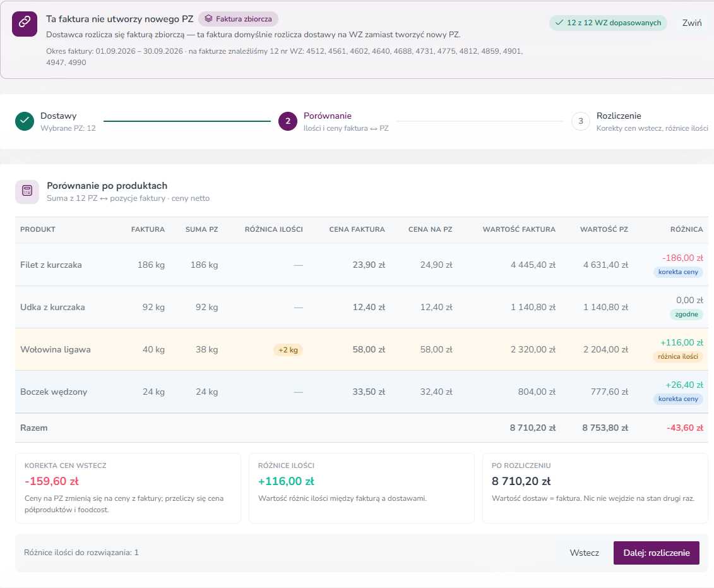Click the różnica ilości tag for Wołowina ligawa
Image resolution: width=714 pixels, height=588 pixels.
click(678, 357)
